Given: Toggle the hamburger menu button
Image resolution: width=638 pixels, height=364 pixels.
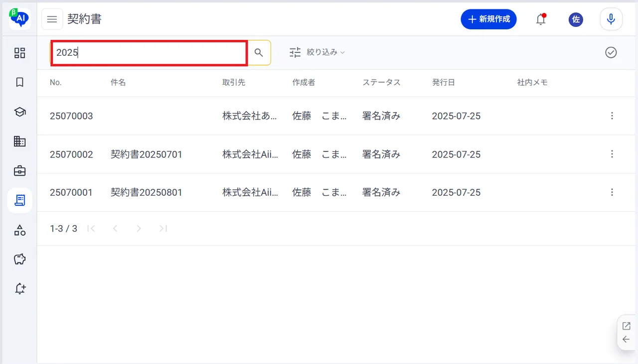Looking at the screenshot, I should [52, 19].
